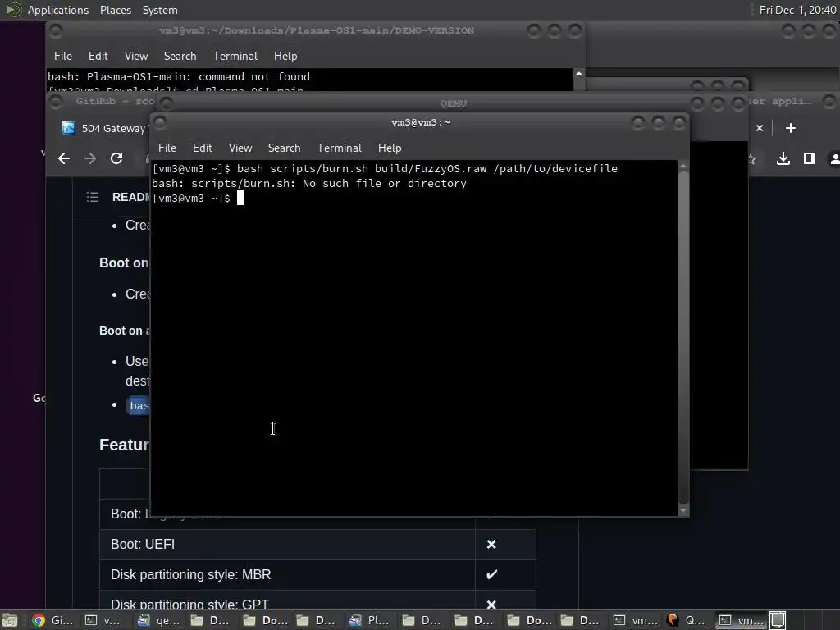The height and width of the screenshot is (630, 840).
Task: Click the QEMU window title bar
Action: [453, 103]
